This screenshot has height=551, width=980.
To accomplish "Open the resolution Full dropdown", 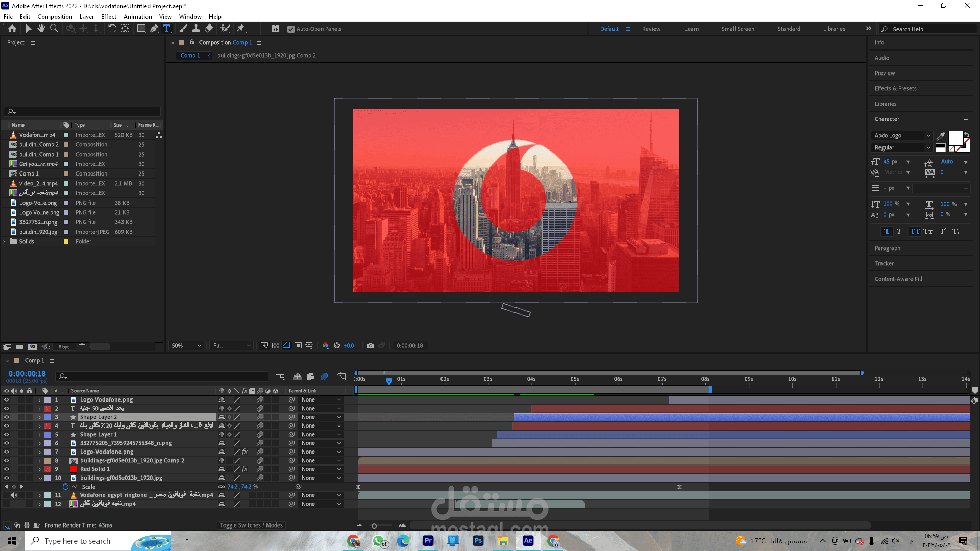I will [x=232, y=346].
